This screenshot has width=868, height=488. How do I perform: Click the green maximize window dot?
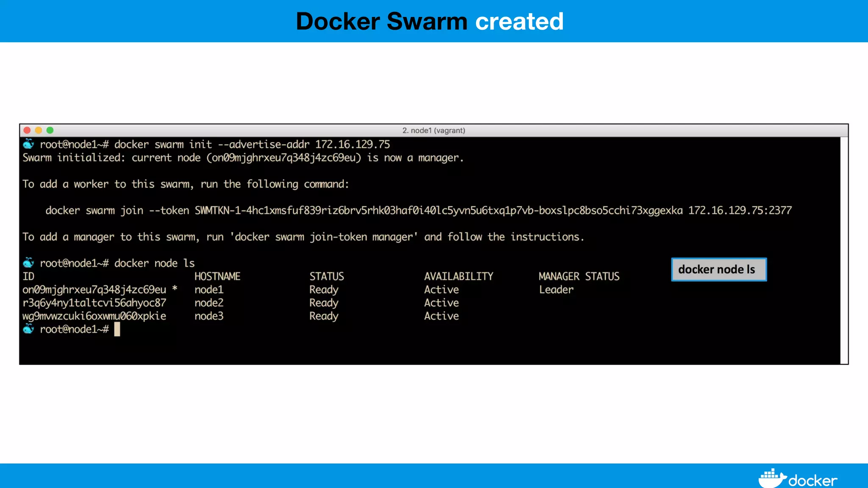point(50,130)
